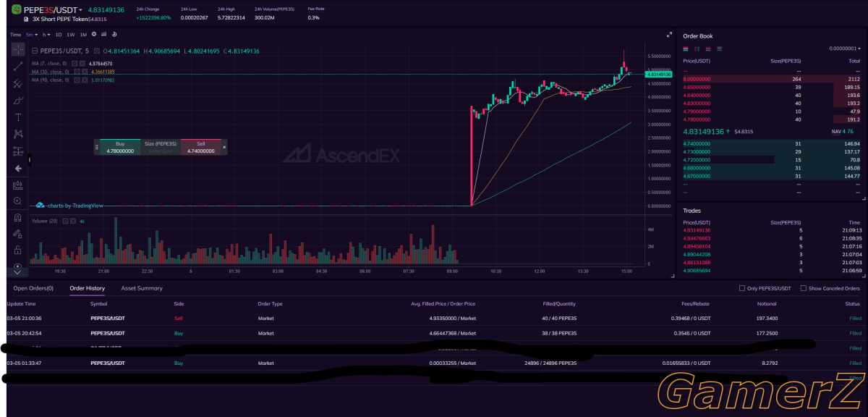Click the current price label on price axis

tap(658, 74)
